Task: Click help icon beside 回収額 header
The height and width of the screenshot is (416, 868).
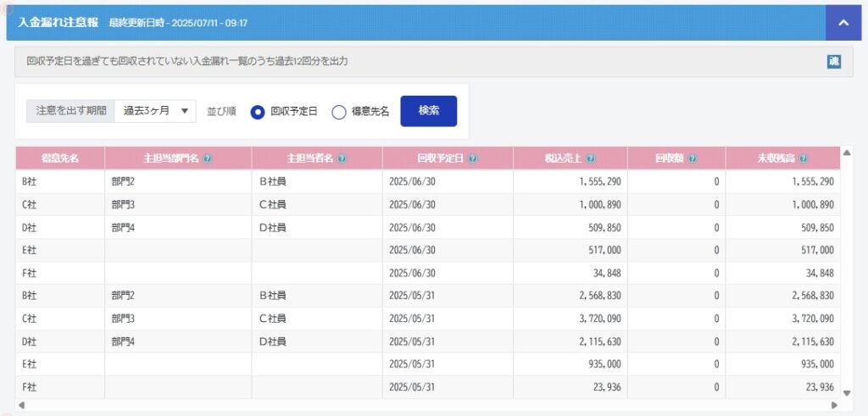Action: click(x=692, y=158)
